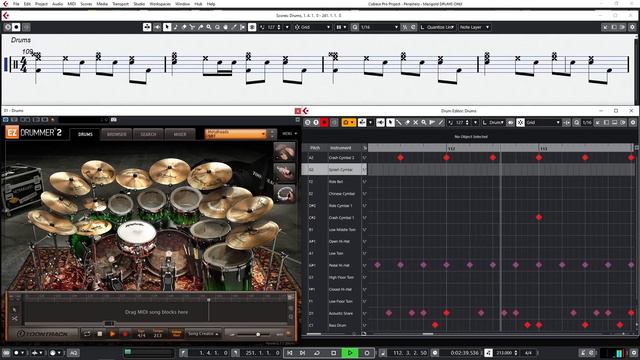The height and width of the screenshot is (360, 640).
Task: Click EZdrummer's red record button
Action: (125, 334)
